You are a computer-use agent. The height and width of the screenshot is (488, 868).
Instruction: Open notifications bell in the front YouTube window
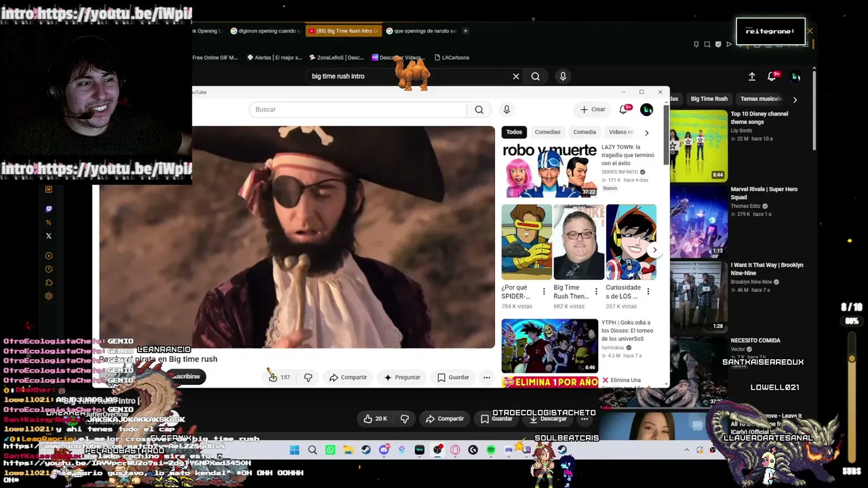pyautogui.click(x=625, y=109)
